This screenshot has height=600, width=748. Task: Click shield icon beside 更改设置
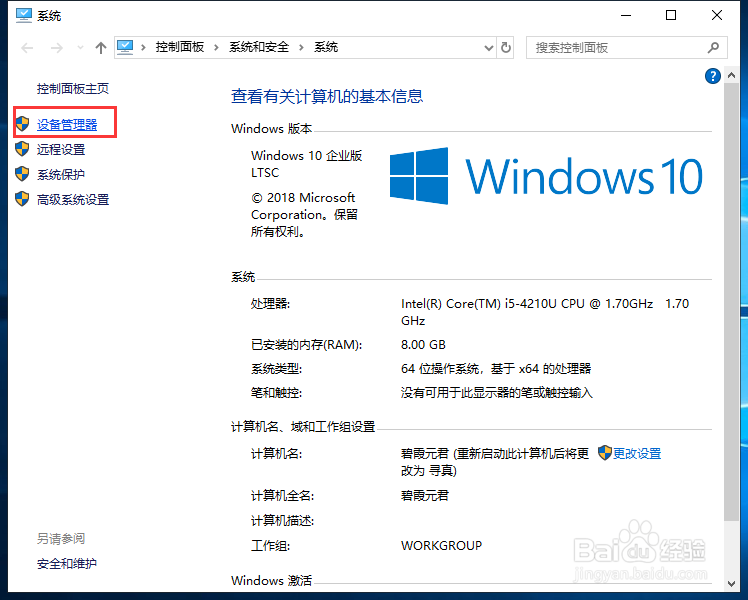tap(604, 453)
